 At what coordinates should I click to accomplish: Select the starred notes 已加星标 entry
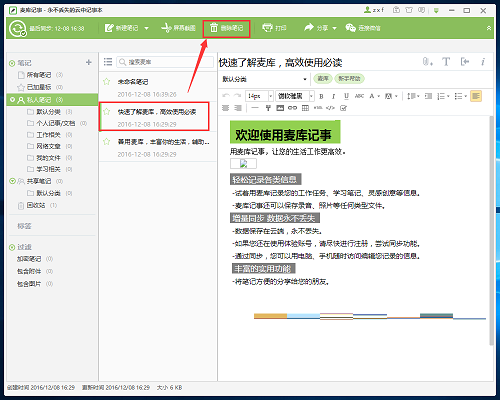[40, 87]
